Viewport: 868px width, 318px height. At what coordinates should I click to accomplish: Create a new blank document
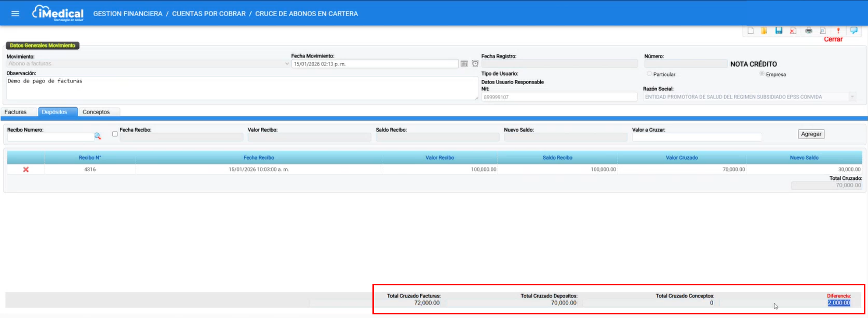click(x=750, y=31)
